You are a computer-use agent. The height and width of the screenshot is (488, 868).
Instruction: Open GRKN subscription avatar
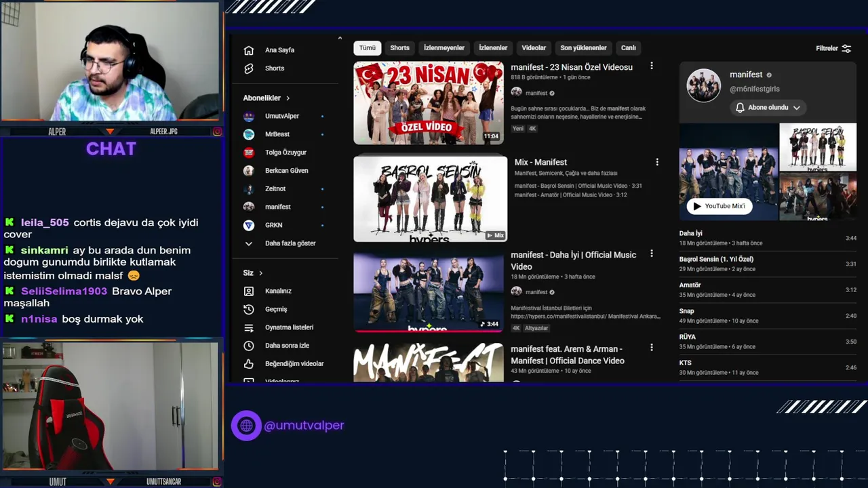tap(249, 225)
